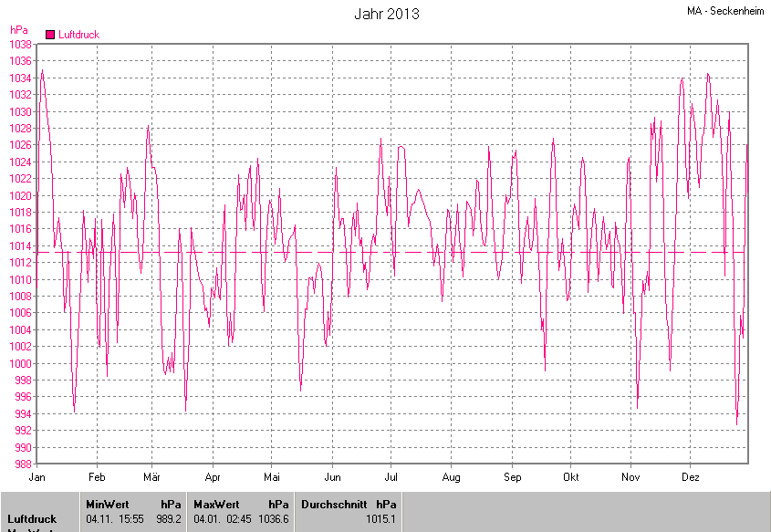The image size is (771, 532).
Task: Click the chart title Jahr 2013
Action: click(387, 14)
